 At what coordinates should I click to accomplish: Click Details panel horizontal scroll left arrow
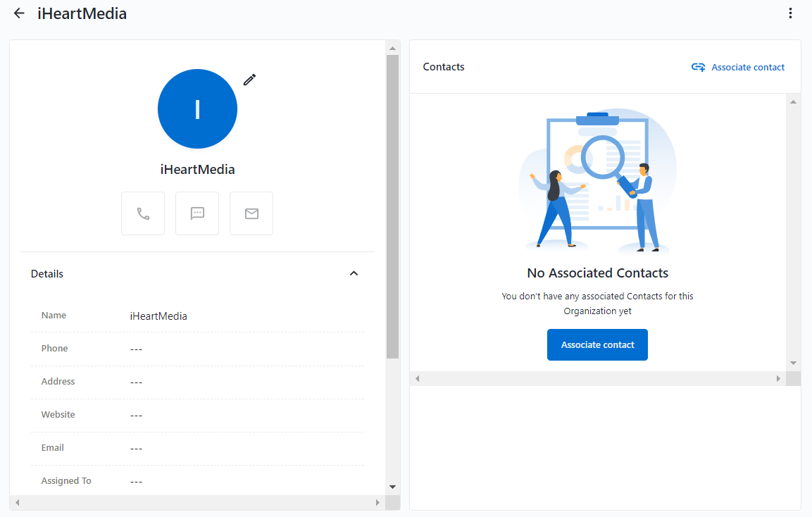(17, 502)
